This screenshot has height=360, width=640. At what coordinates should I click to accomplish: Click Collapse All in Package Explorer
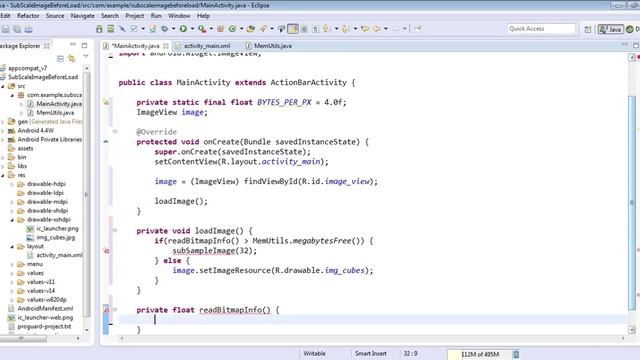point(60,58)
